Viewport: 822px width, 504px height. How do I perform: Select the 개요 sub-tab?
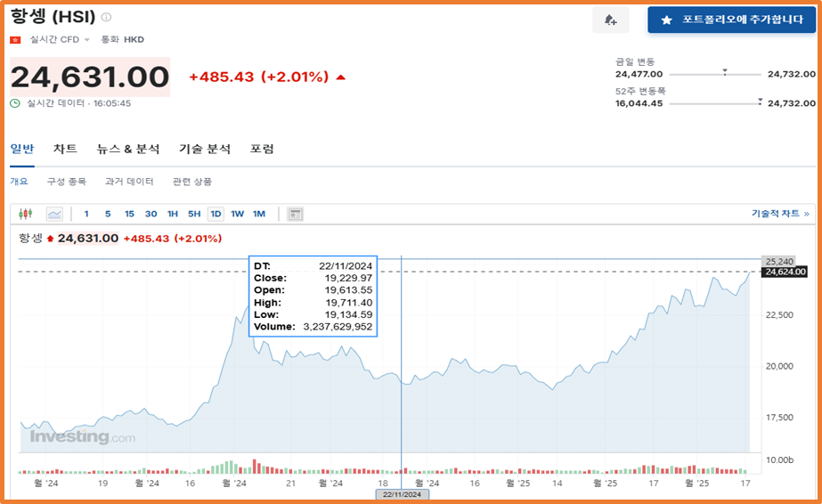(x=19, y=182)
